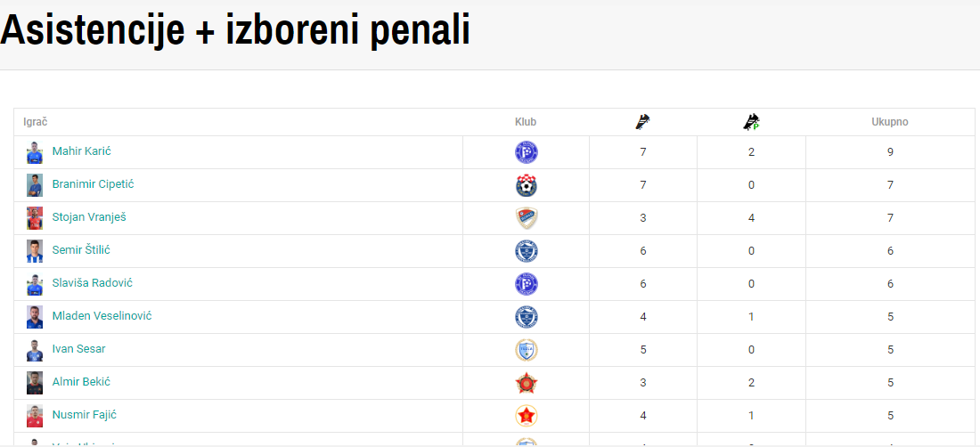Open Almir Bekić's red star club crest
This screenshot has width=980, height=447.
(526, 383)
